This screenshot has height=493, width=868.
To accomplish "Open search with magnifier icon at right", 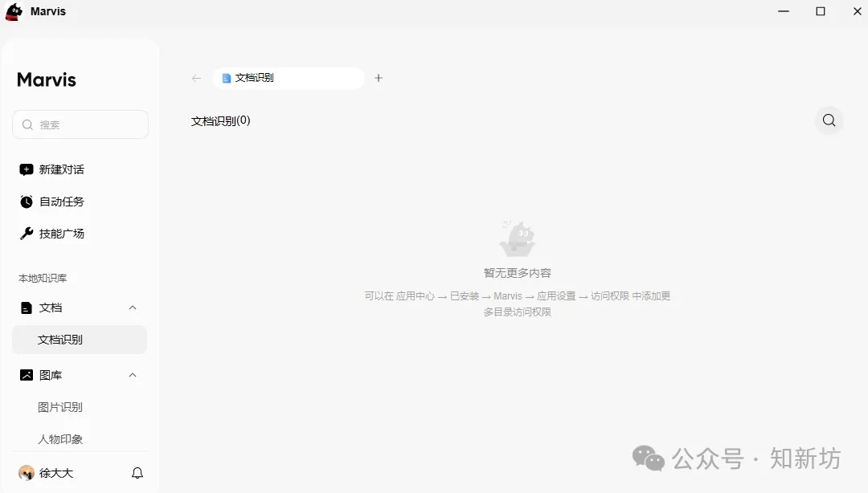I will (x=829, y=120).
